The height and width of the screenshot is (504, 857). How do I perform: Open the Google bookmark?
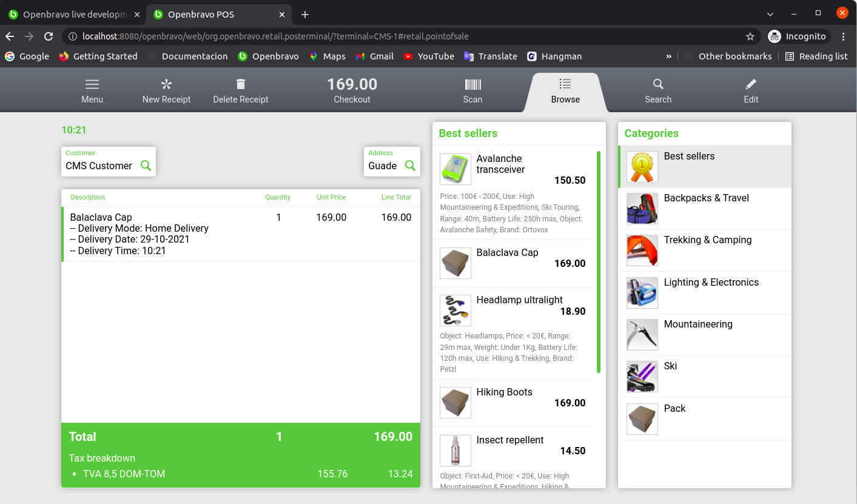27,56
